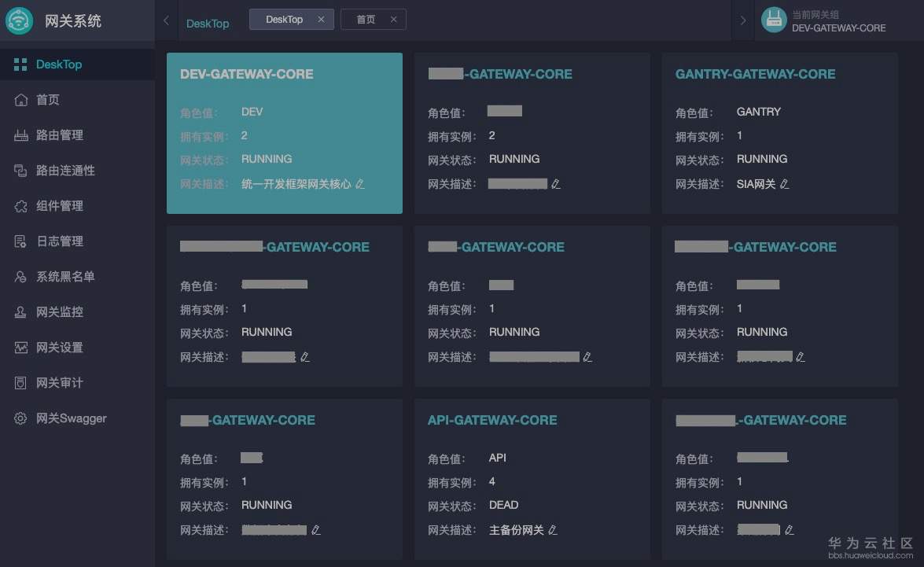Image resolution: width=924 pixels, height=567 pixels.
Task: Click the current gateway group router icon
Action: (774, 20)
